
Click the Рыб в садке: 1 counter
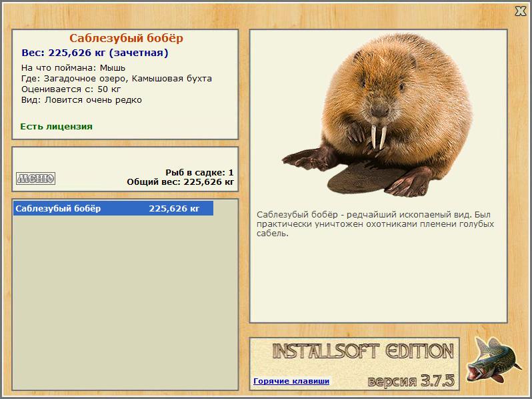[199, 173]
